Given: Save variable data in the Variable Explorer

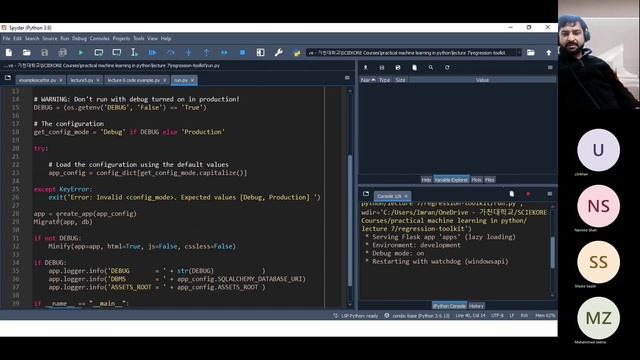Looking at the screenshot, I should [382, 68].
